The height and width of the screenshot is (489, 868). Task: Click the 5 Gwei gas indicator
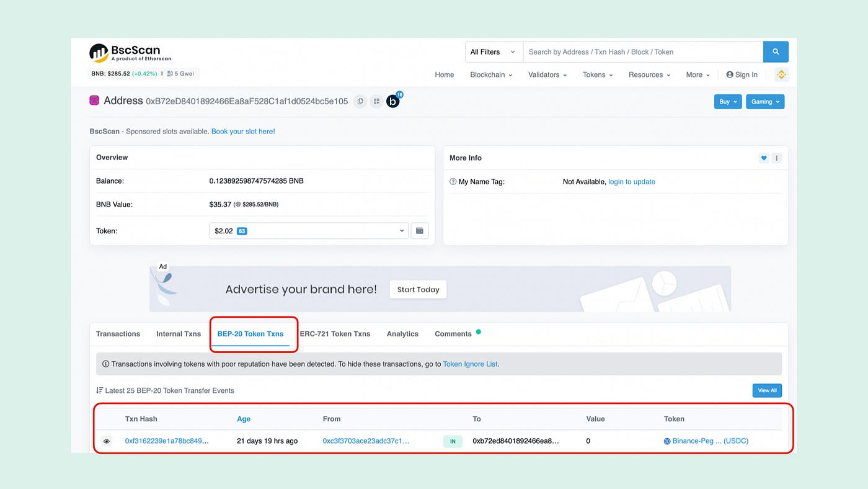tap(180, 74)
